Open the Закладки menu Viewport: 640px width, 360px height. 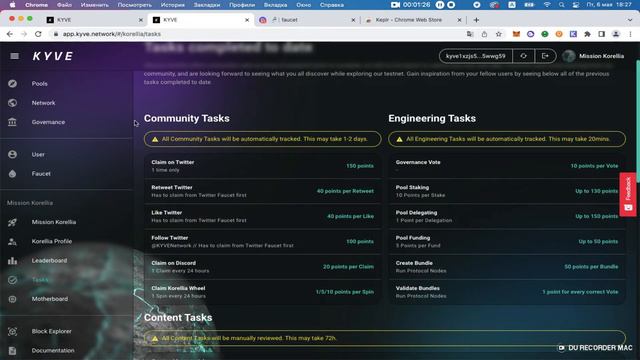point(207,5)
